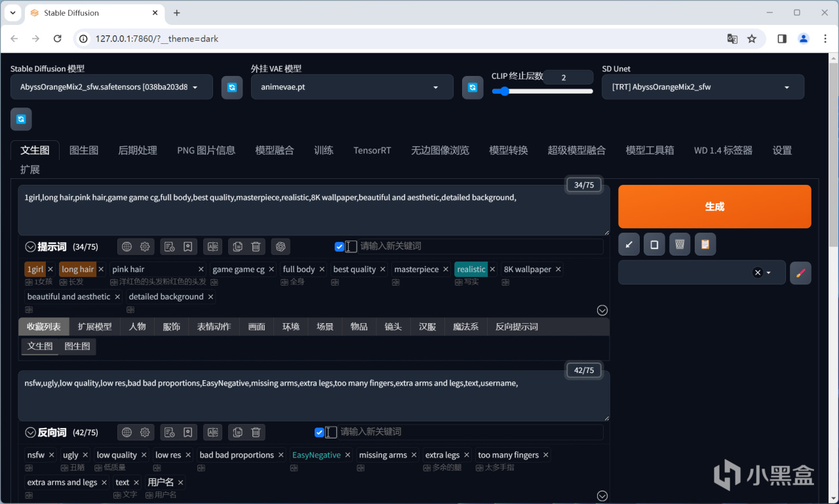
Task: Remove the 1girl keyword tag
Action: pyautogui.click(x=50, y=269)
